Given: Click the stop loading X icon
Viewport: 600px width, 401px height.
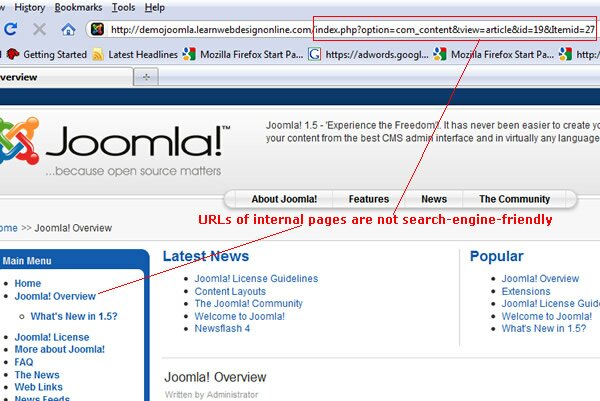Looking at the screenshot, I should (39, 29).
